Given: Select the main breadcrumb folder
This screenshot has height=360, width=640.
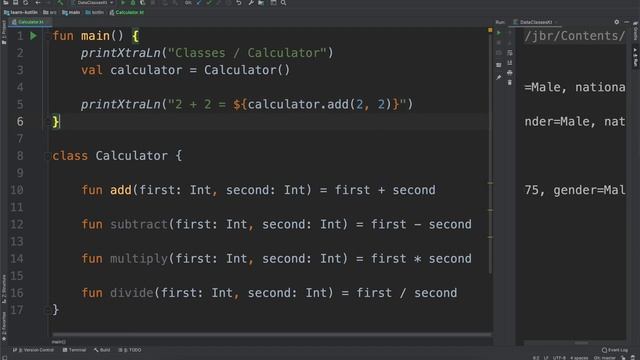Looking at the screenshot, I should [71, 12].
